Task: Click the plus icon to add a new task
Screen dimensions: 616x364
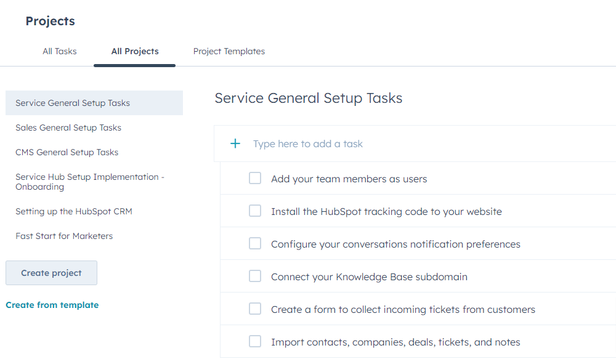Action: pyautogui.click(x=235, y=143)
